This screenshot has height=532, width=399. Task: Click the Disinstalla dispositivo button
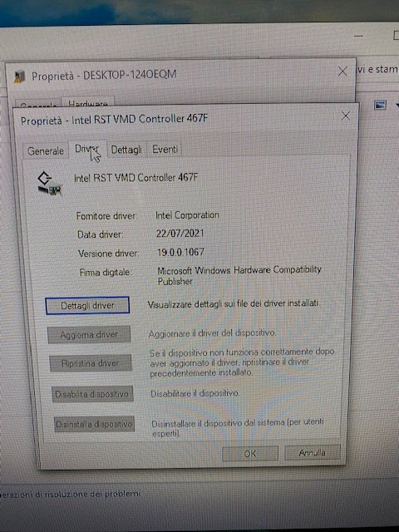(94, 424)
